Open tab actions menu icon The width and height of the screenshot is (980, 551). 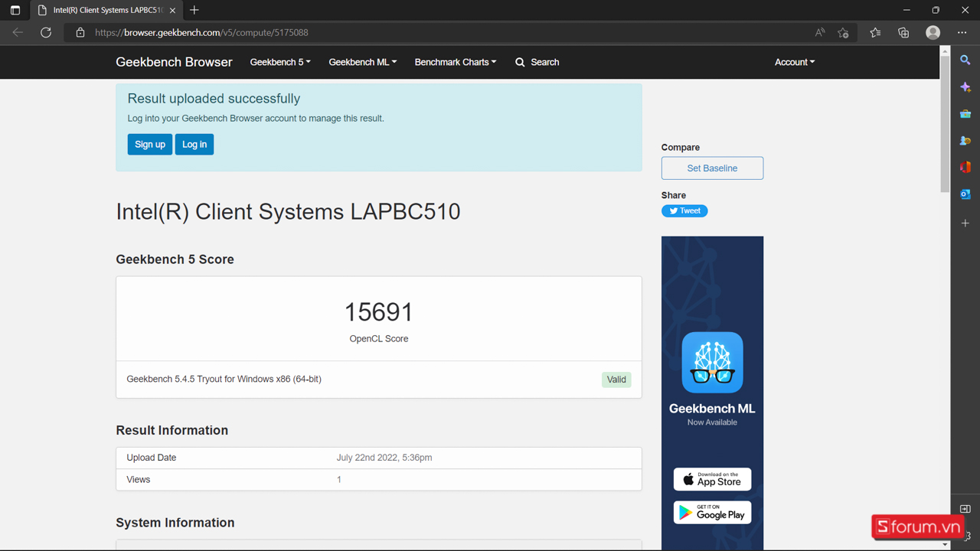pos(15,10)
